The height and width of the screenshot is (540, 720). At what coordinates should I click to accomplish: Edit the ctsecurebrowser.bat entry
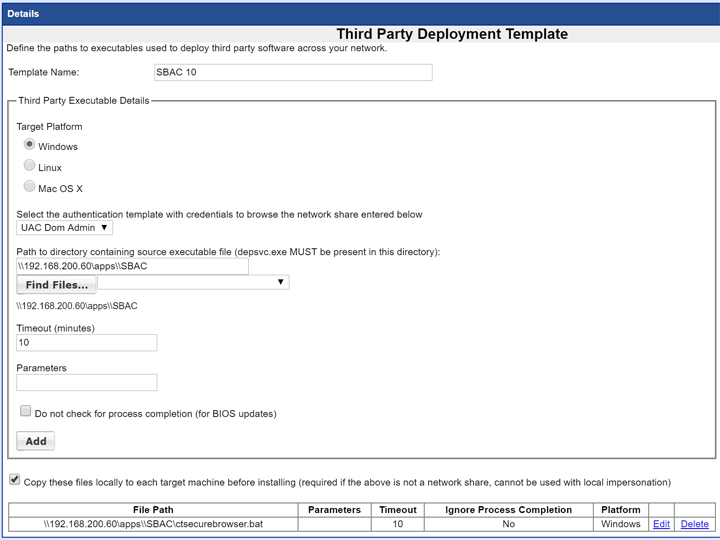[x=661, y=524]
